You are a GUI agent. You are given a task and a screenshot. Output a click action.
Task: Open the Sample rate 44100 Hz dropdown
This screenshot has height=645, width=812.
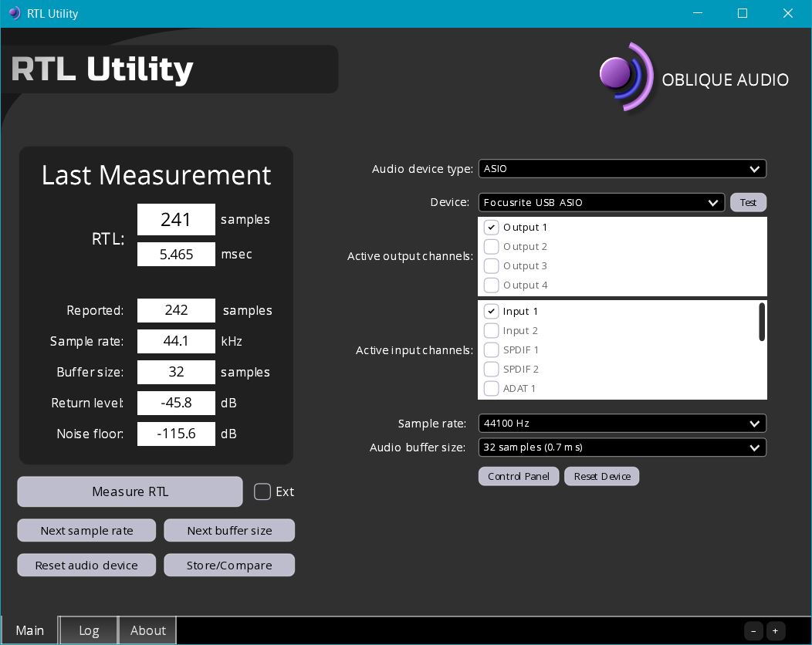pos(621,424)
